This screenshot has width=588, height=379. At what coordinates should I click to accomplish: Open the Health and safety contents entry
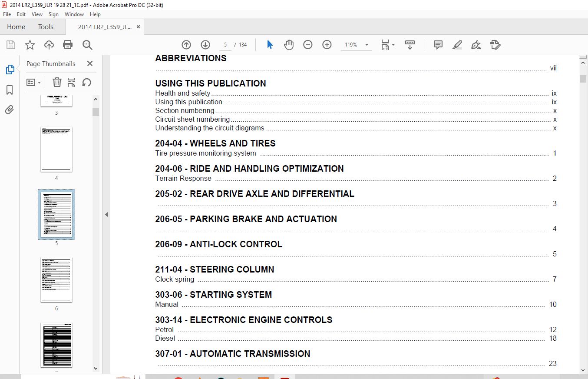point(183,93)
